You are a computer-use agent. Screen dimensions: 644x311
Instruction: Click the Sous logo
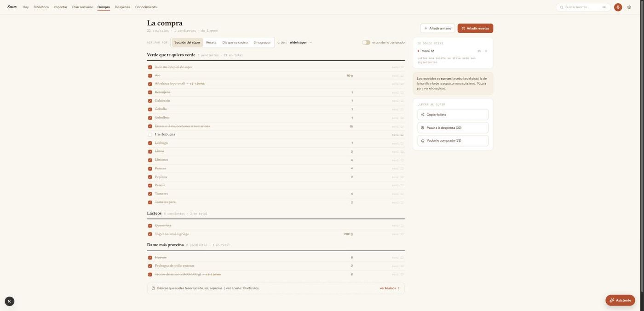12,7
